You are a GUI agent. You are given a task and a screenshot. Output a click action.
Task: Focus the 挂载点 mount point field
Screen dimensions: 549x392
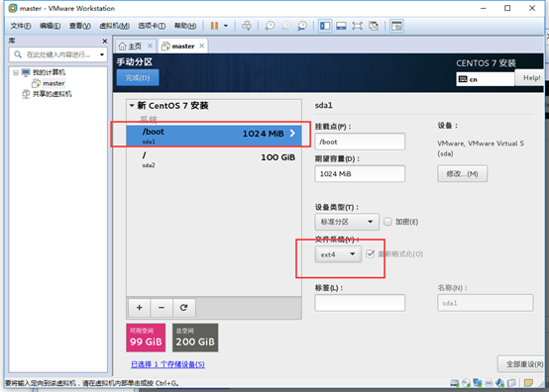[x=360, y=142]
